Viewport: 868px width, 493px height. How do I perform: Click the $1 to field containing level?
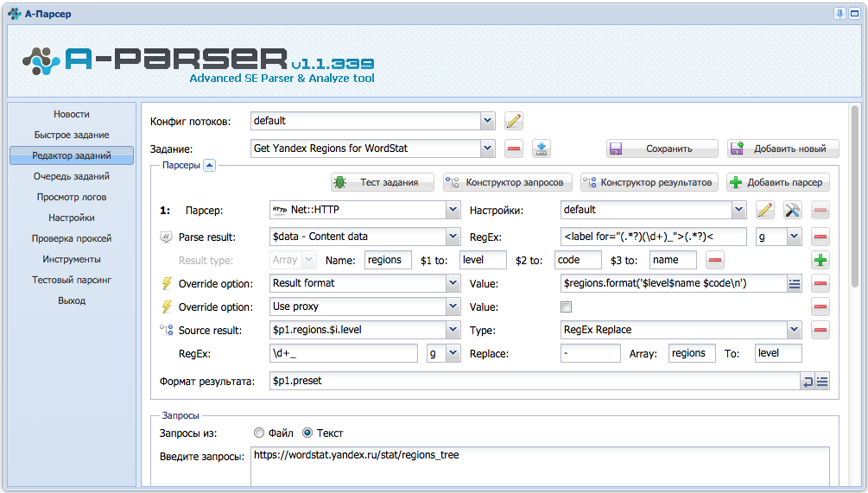[484, 260]
